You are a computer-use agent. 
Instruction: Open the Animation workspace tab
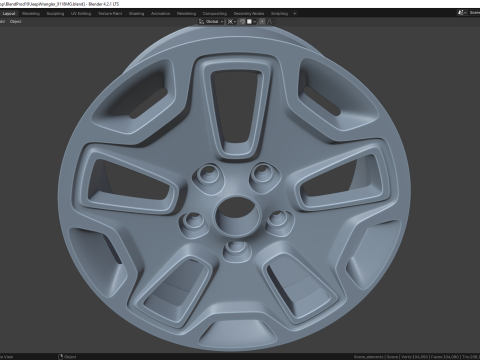160,14
